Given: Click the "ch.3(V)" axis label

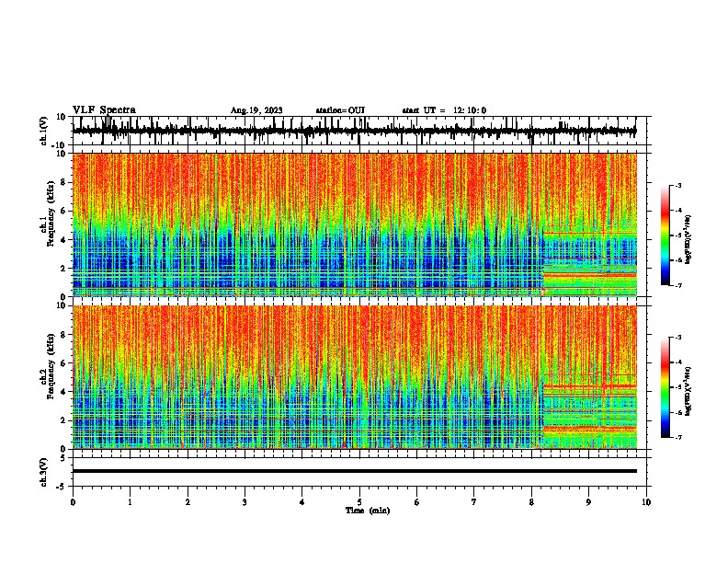Looking at the screenshot, I should pyautogui.click(x=44, y=472).
